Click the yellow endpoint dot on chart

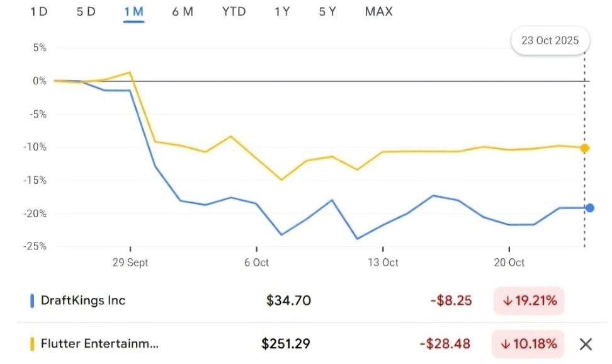tap(584, 148)
